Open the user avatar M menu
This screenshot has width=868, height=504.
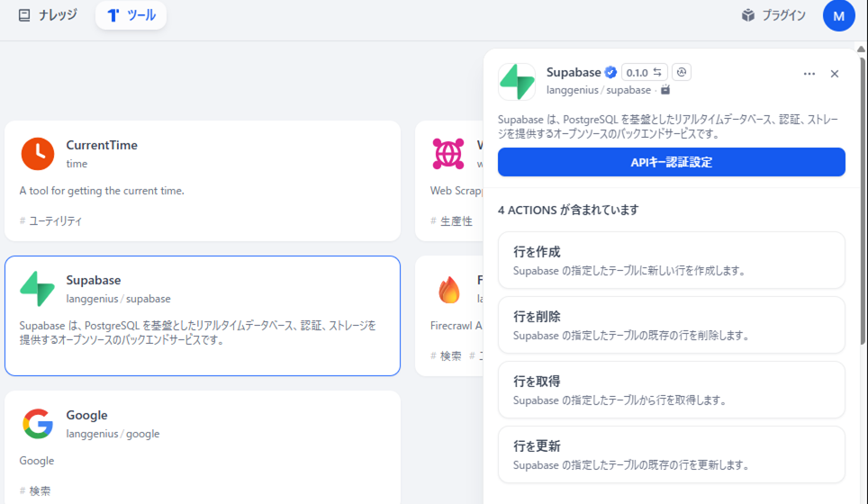point(838,15)
